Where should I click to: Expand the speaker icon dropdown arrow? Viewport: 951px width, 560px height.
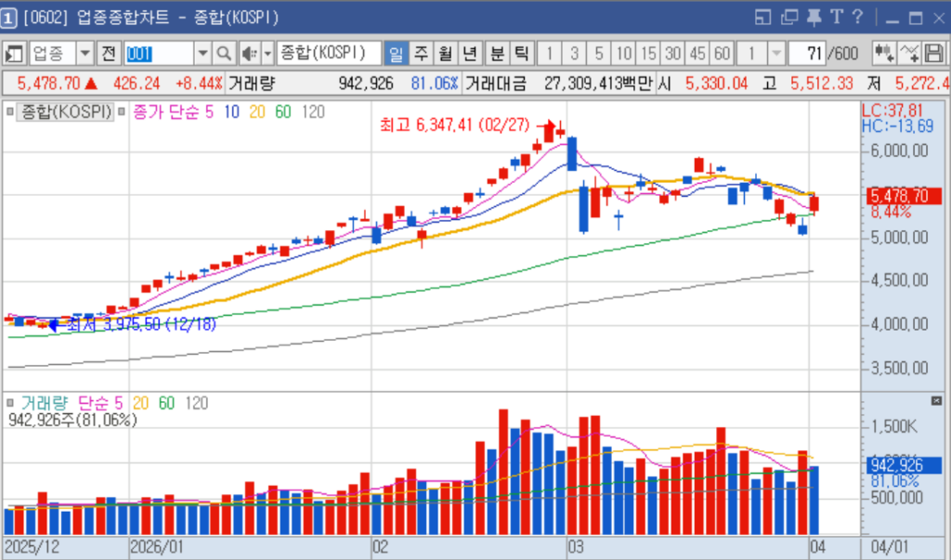pos(267,53)
